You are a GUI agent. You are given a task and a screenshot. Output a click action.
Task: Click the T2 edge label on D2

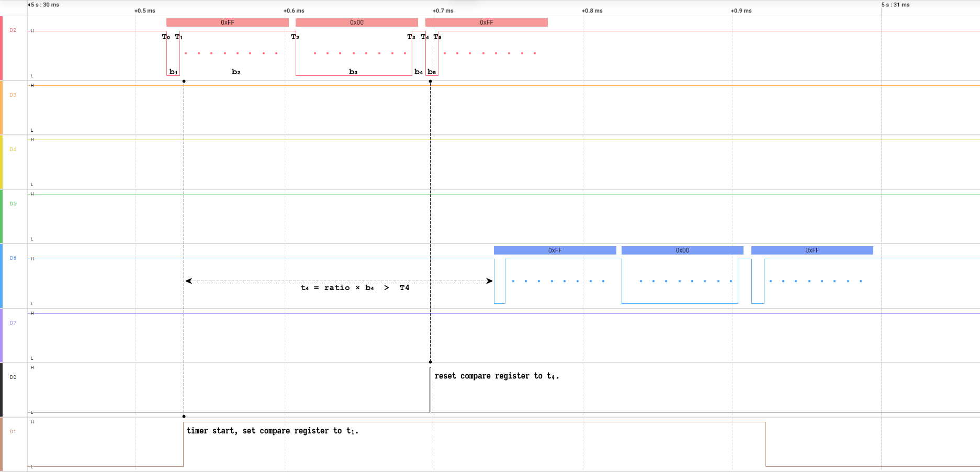(295, 37)
